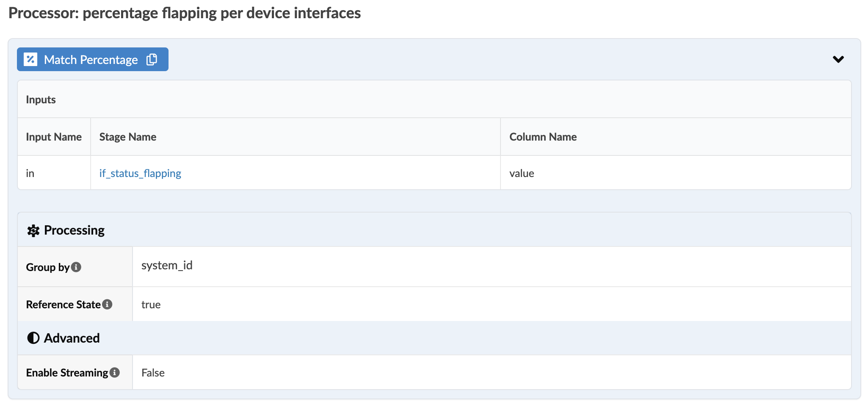The height and width of the screenshot is (404, 868).
Task: Click the Advanced half-circle icon
Action: coord(33,338)
